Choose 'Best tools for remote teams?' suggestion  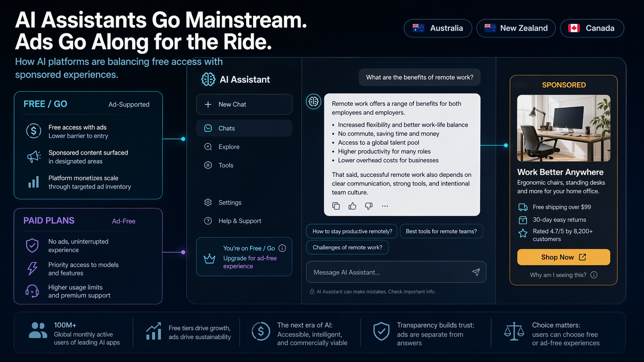(x=441, y=231)
